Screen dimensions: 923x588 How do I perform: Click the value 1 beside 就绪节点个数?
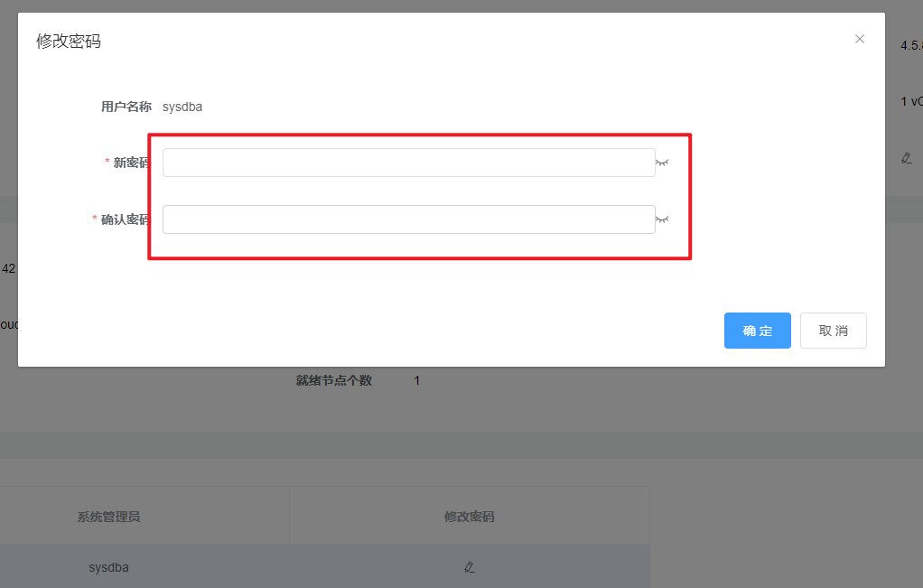pos(416,380)
